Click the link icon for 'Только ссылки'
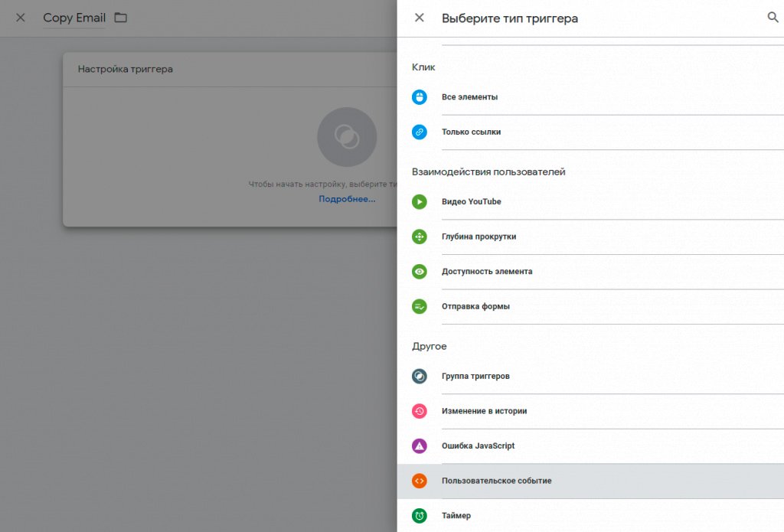The width and height of the screenshot is (784, 532). (x=419, y=132)
